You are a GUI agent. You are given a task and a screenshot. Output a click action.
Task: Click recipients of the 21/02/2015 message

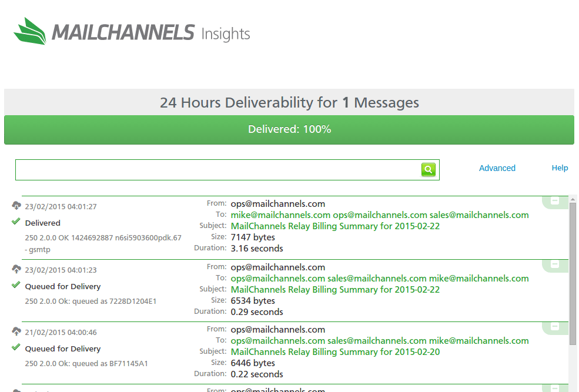[380, 341]
